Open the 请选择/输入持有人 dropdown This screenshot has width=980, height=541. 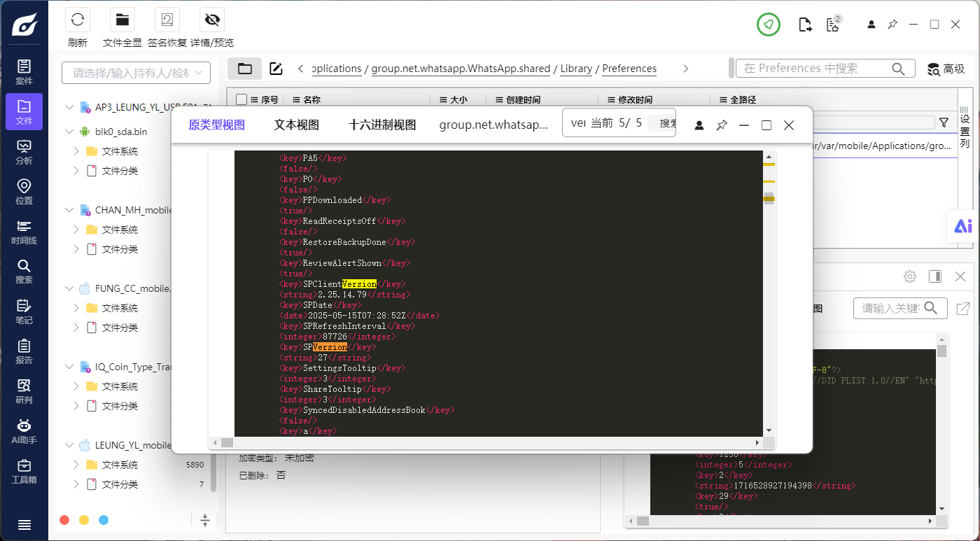coord(136,73)
